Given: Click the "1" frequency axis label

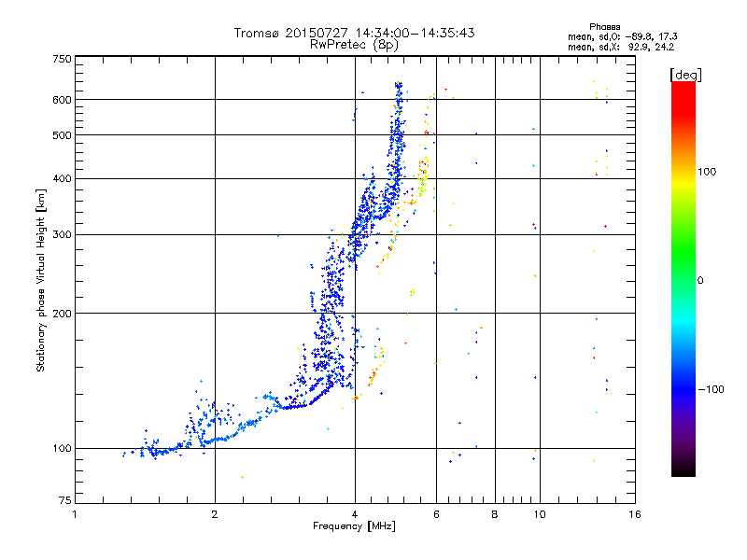Looking at the screenshot, I should click(75, 514).
